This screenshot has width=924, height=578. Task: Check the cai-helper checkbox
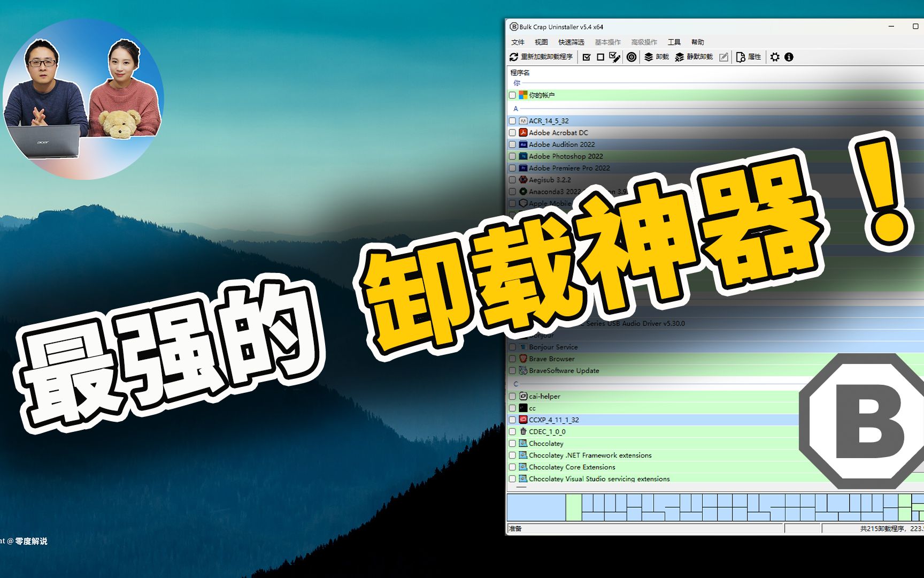(512, 396)
